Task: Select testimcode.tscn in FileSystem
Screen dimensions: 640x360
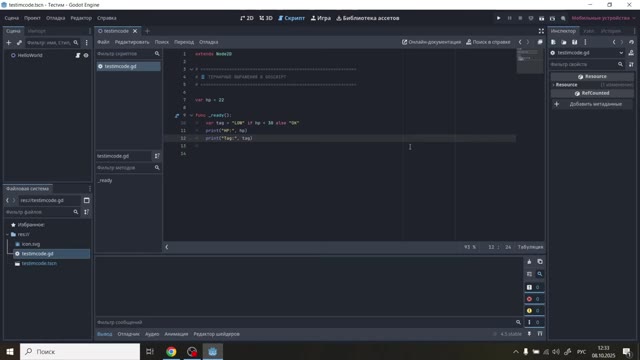Action: pos(39,263)
